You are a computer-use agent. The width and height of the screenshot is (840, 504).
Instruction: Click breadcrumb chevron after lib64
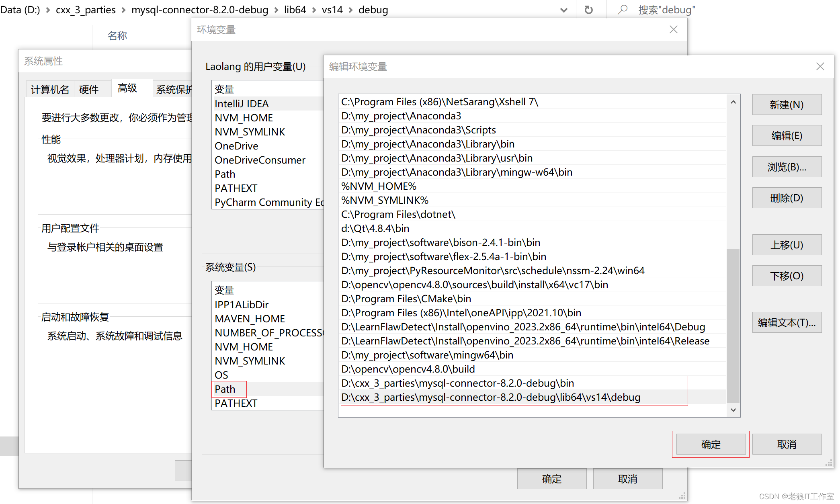(314, 10)
